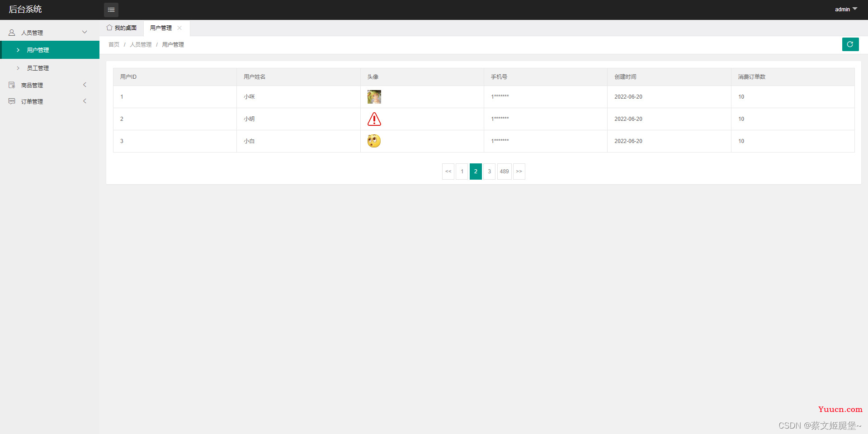Click chevron next to 员工管理 sidebar item

point(18,68)
